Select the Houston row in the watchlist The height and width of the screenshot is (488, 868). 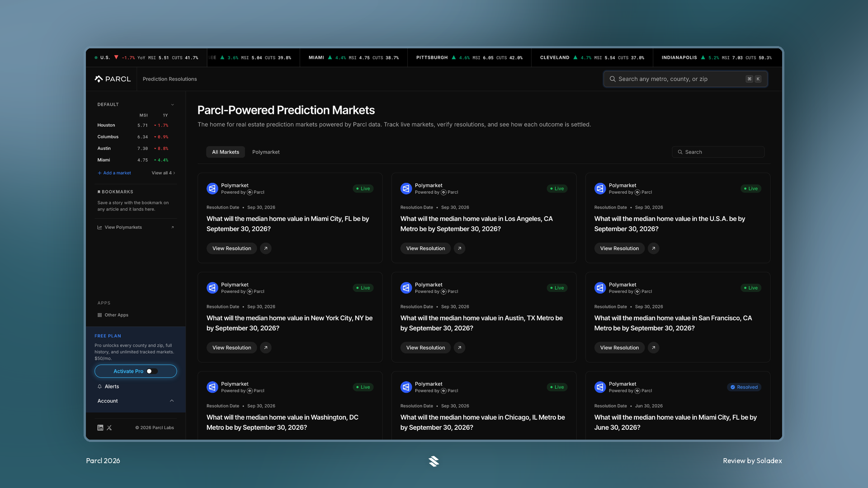136,126
